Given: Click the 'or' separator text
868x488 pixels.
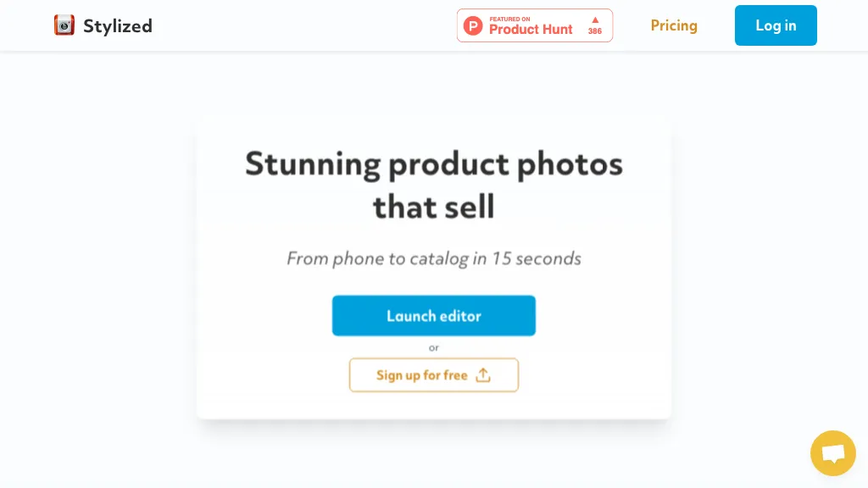Looking at the screenshot, I should 434,347.
